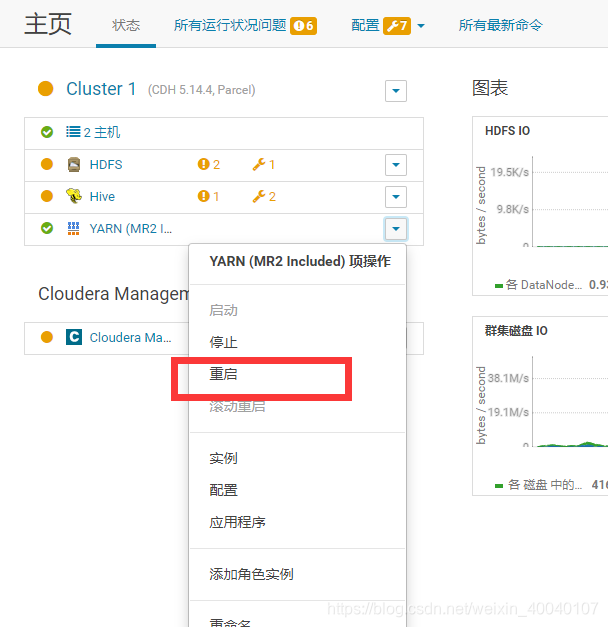The width and height of the screenshot is (608, 627).
Task: Click the HDFS orange status dot
Action: [47, 164]
